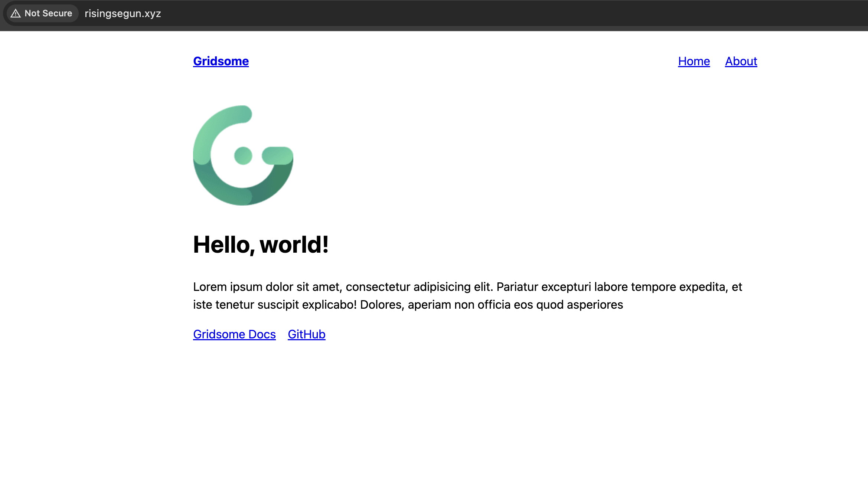Click the About navigation item
The image size is (868, 492).
[x=741, y=61]
